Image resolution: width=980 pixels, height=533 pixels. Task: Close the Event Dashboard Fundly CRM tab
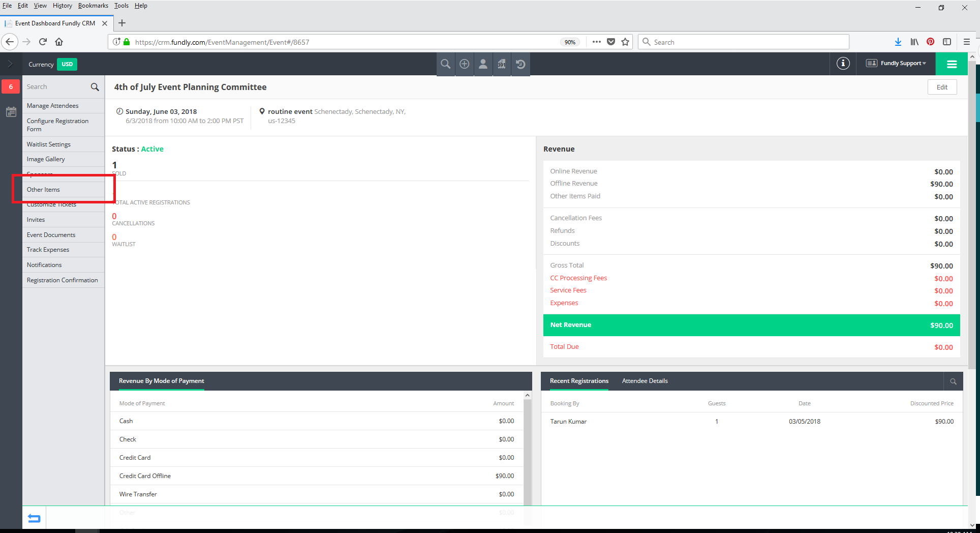pyautogui.click(x=105, y=23)
